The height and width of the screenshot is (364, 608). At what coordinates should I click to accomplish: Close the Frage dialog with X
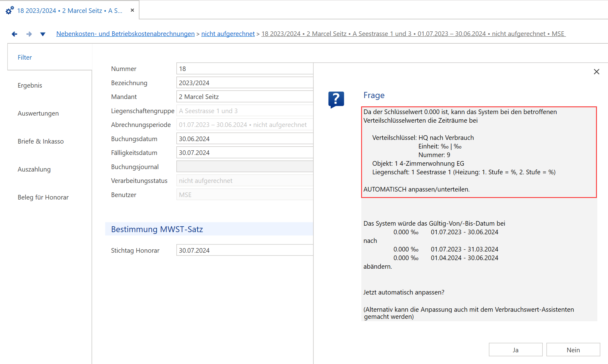[596, 72]
